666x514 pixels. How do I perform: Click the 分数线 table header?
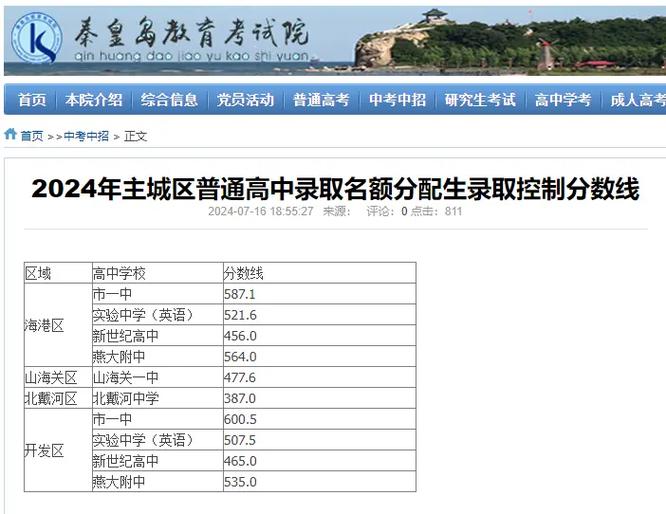319,273
